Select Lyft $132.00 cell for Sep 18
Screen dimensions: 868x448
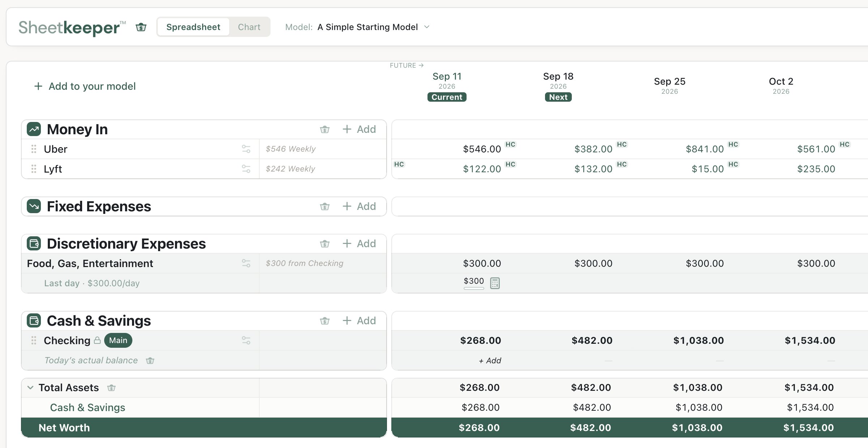[x=593, y=169]
